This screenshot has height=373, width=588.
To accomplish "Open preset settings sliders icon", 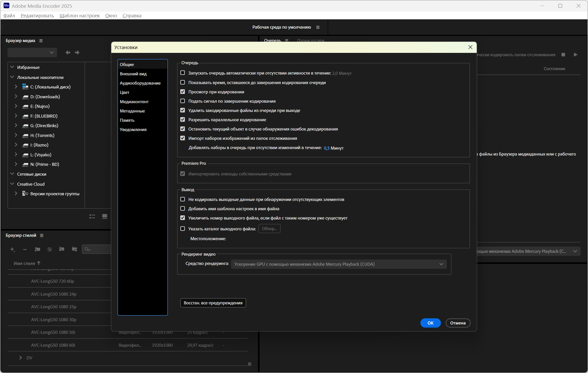I will tap(50, 249).
